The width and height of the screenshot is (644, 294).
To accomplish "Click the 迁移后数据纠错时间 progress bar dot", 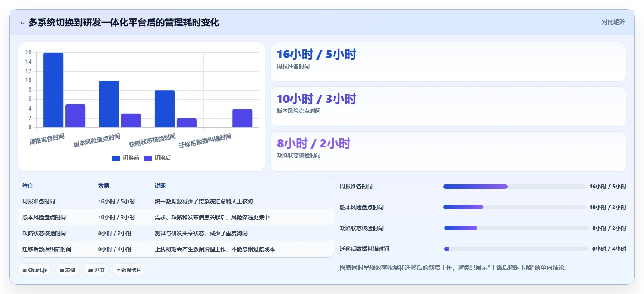I will pyautogui.click(x=447, y=249).
